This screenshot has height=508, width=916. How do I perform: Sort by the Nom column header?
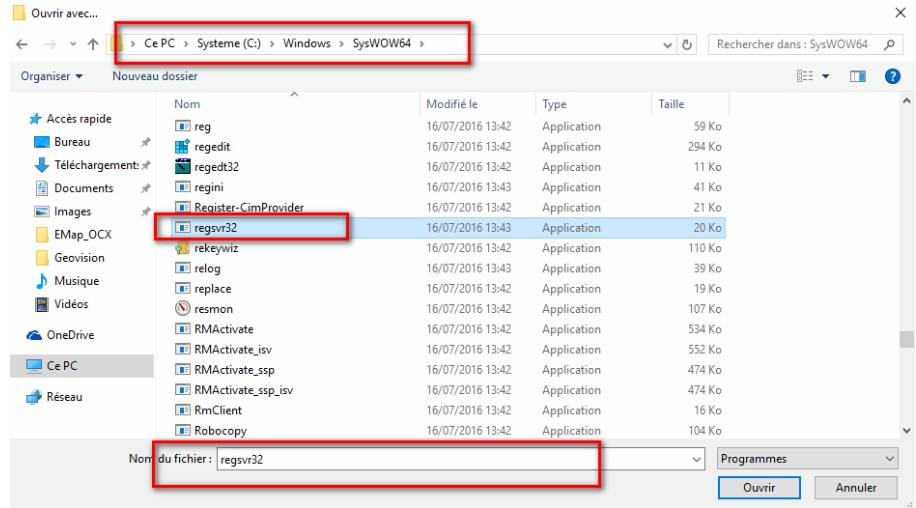[187, 104]
